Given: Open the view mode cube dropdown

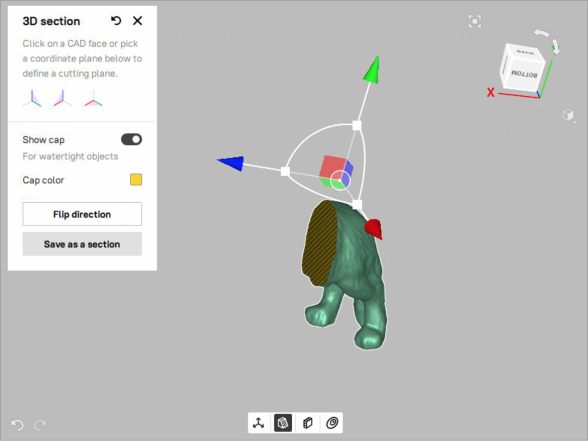Looking at the screenshot, I should click(569, 115).
